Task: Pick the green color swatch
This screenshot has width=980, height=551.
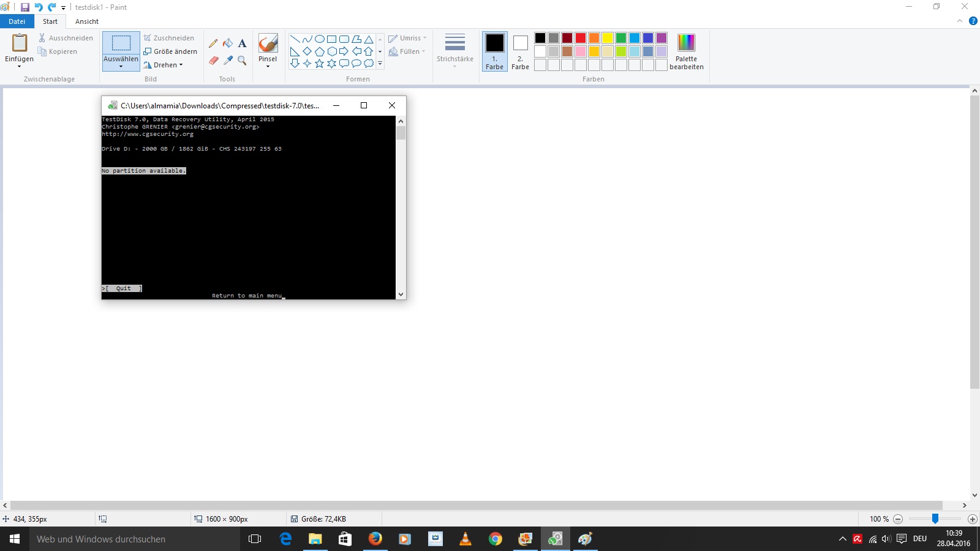Action: point(621,38)
